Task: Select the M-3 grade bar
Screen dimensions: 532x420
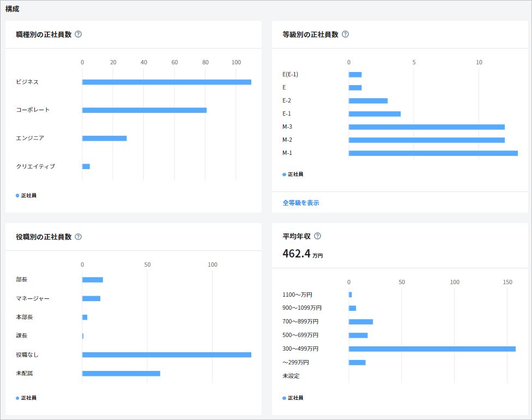Action: (426, 127)
